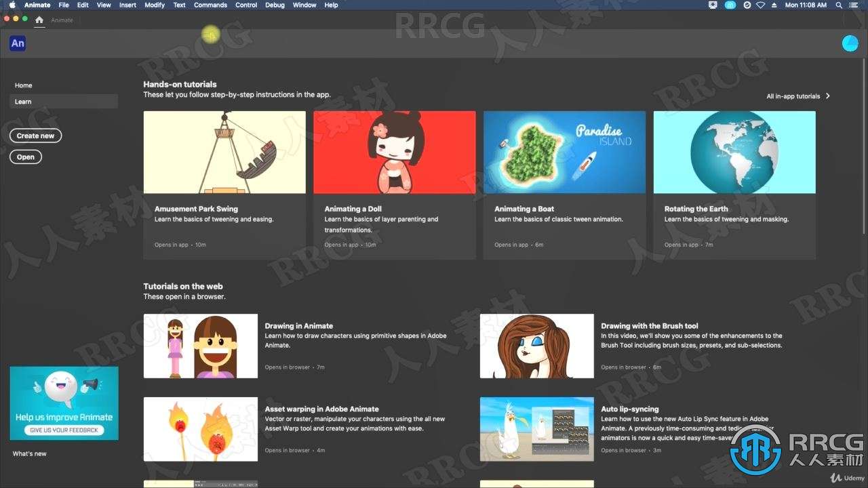Open the Edit menu
This screenshot has height=488, width=868.
[83, 5]
